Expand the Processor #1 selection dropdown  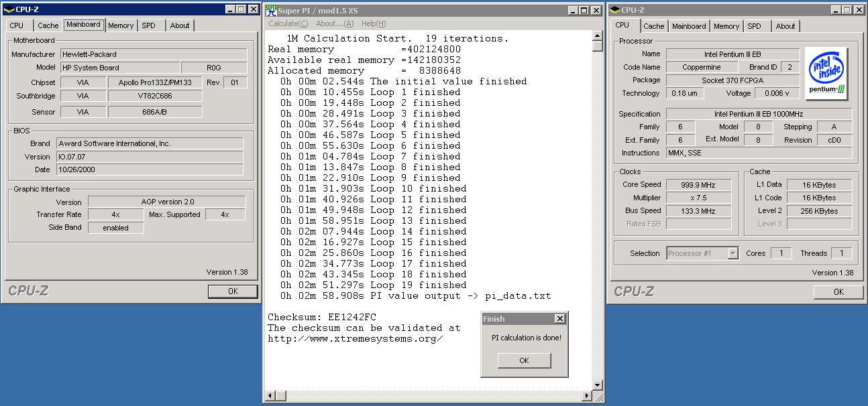[x=733, y=253]
